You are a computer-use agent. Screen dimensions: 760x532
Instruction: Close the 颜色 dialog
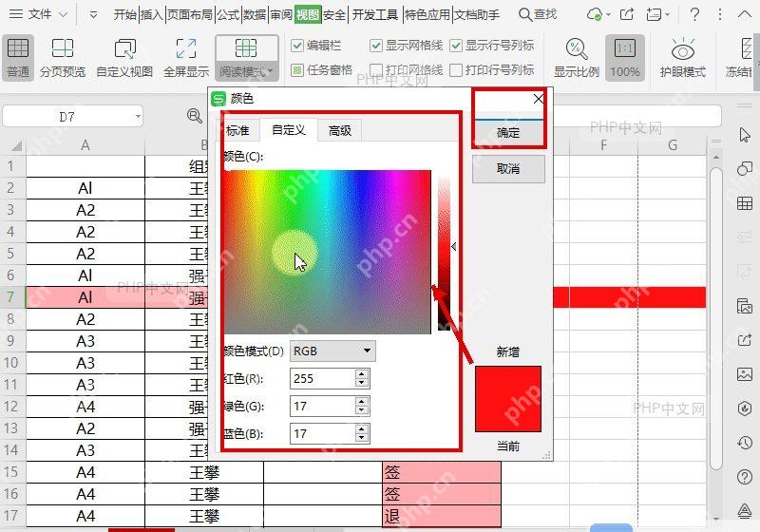[x=538, y=99]
